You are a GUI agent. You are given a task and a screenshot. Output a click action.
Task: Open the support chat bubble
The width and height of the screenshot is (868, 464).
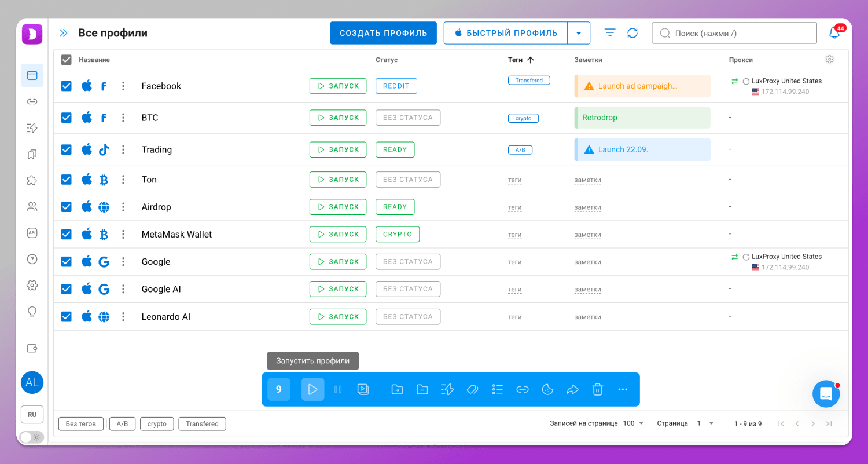[x=826, y=394]
